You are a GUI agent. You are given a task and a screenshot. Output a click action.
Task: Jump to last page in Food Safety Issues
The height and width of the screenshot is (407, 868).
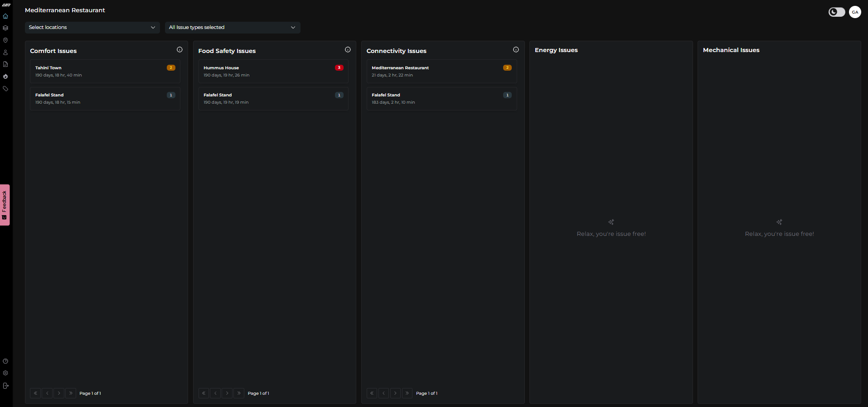[x=239, y=393]
